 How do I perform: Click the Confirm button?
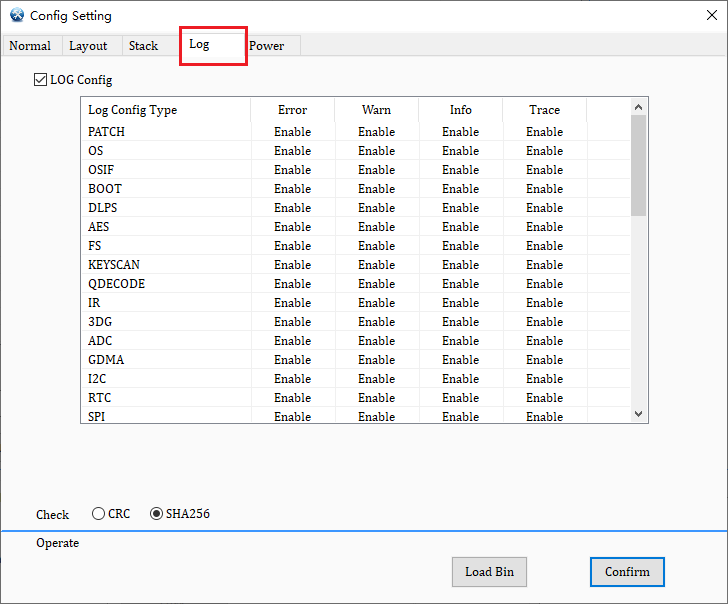(627, 572)
